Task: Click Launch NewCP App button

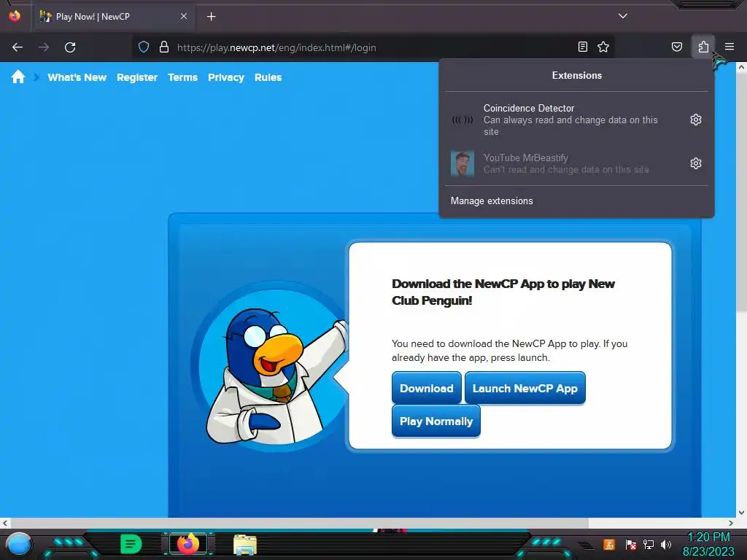Action: tap(525, 388)
